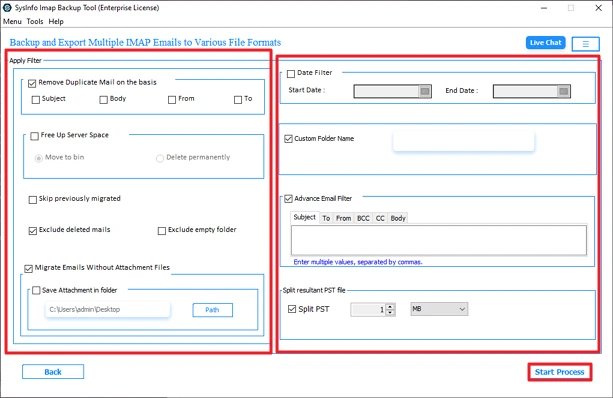Open the Help menu

(x=56, y=22)
